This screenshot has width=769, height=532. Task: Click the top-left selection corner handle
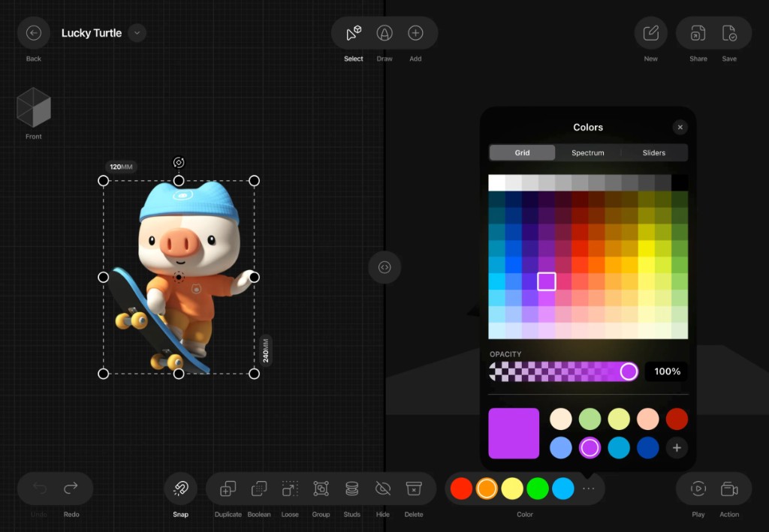[x=103, y=181]
